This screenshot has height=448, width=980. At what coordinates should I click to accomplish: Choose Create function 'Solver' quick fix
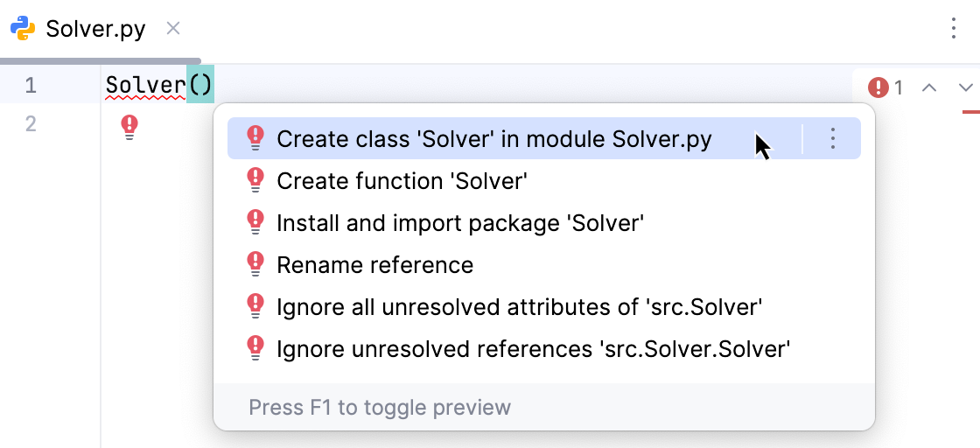tap(402, 181)
